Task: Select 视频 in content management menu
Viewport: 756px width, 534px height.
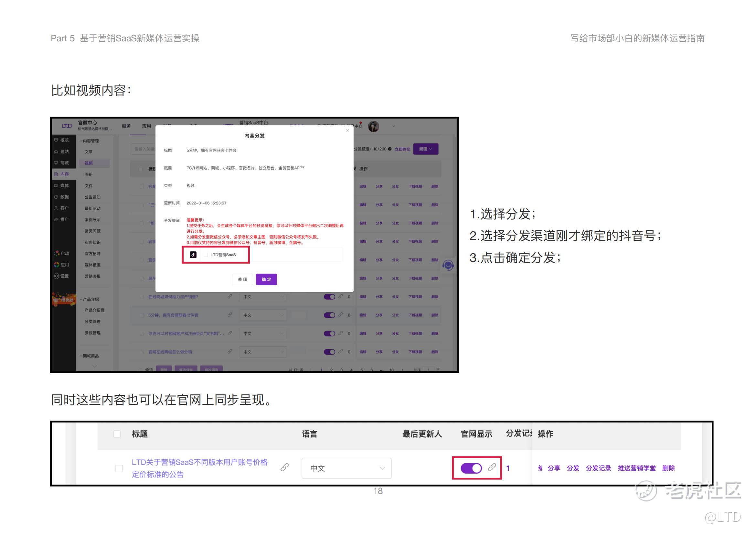Action: tap(89, 163)
